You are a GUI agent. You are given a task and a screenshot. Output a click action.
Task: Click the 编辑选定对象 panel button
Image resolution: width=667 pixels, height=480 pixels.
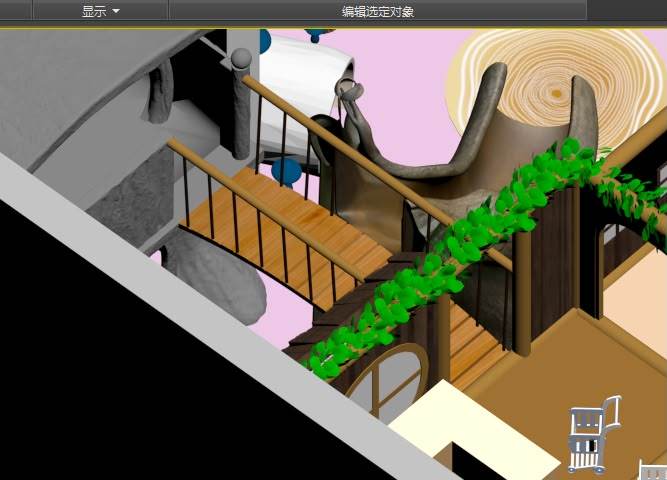point(378,11)
